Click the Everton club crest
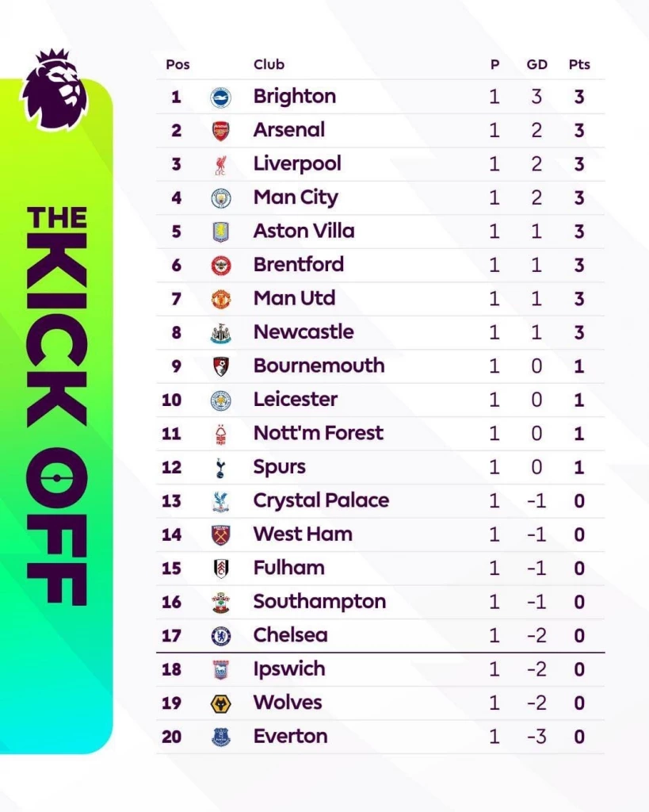The image size is (649, 812). [220, 737]
